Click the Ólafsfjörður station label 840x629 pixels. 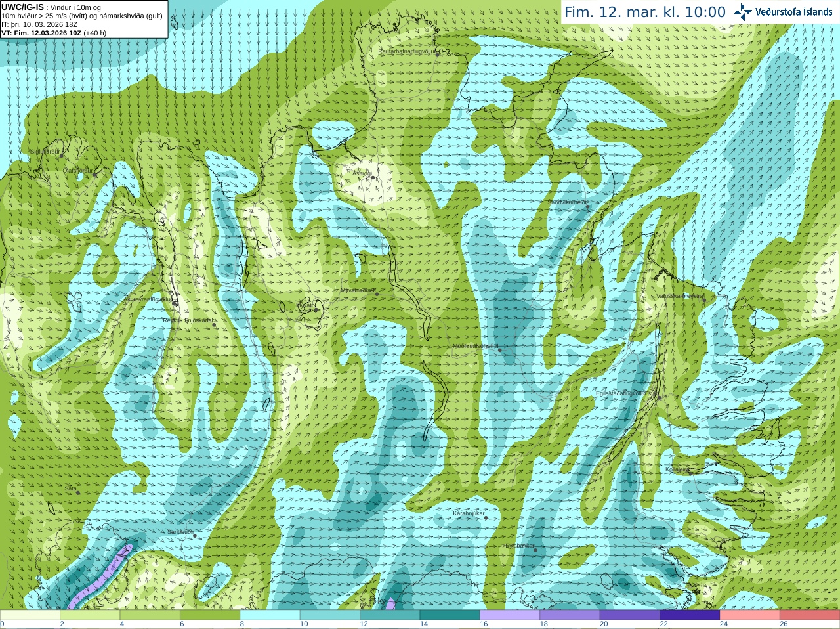(x=77, y=171)
